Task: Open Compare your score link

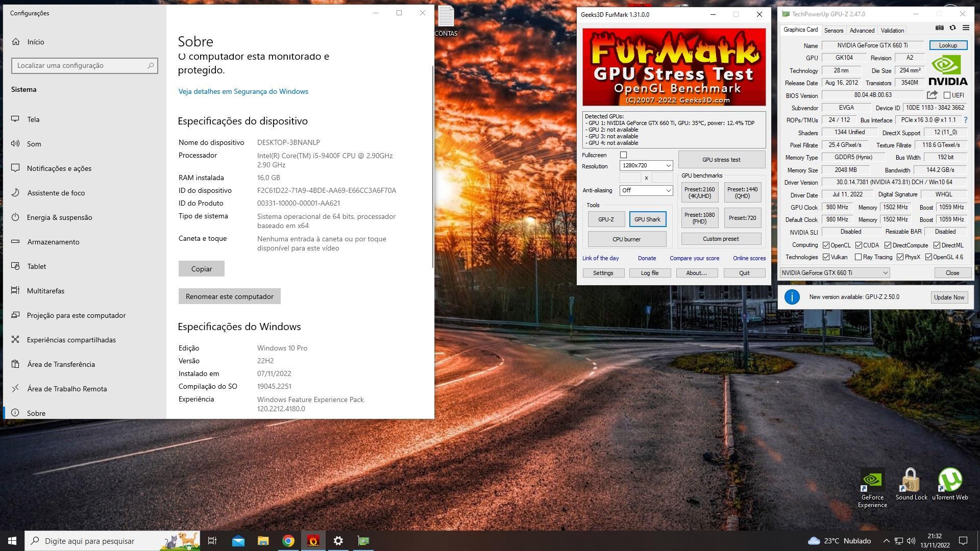Action: coord(694,258)
